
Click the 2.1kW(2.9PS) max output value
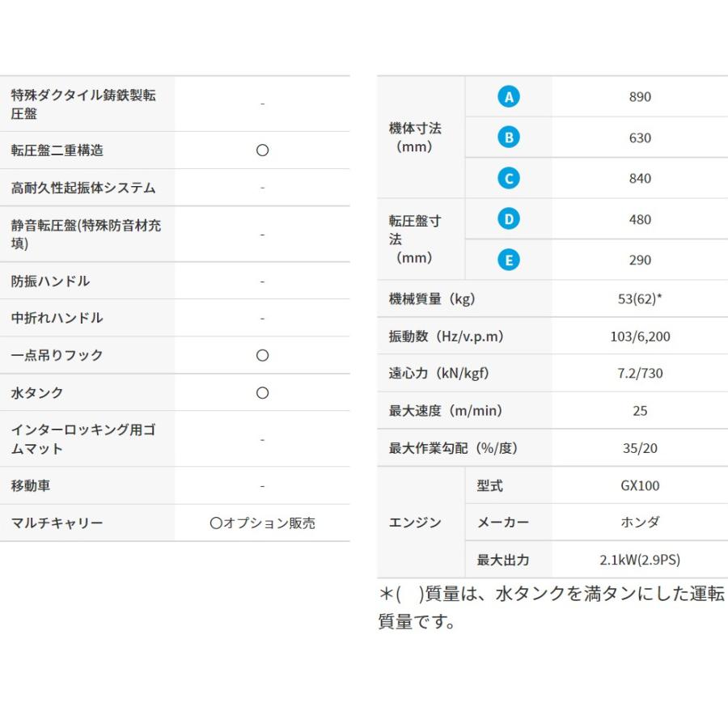[x=640, y=560]
